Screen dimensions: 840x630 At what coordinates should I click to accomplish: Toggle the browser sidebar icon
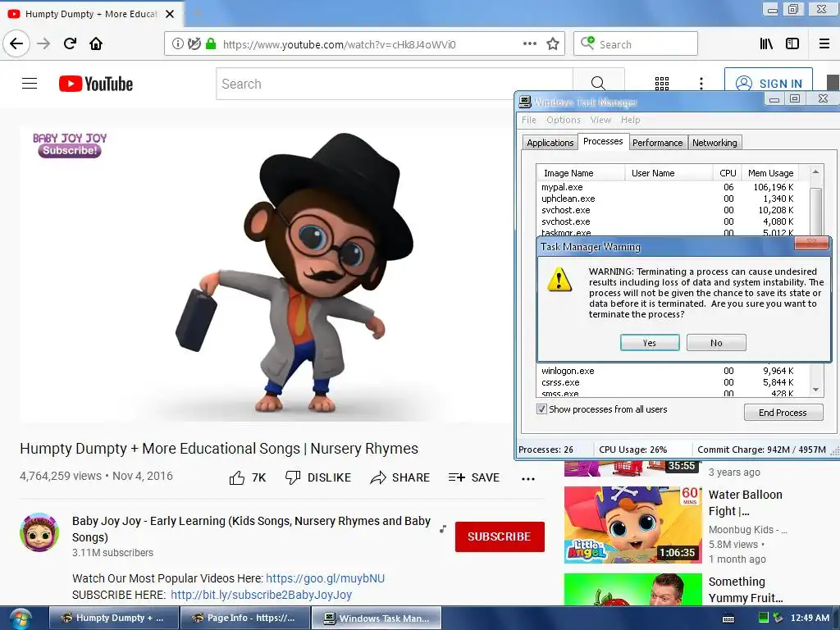(x=792, y=44)
